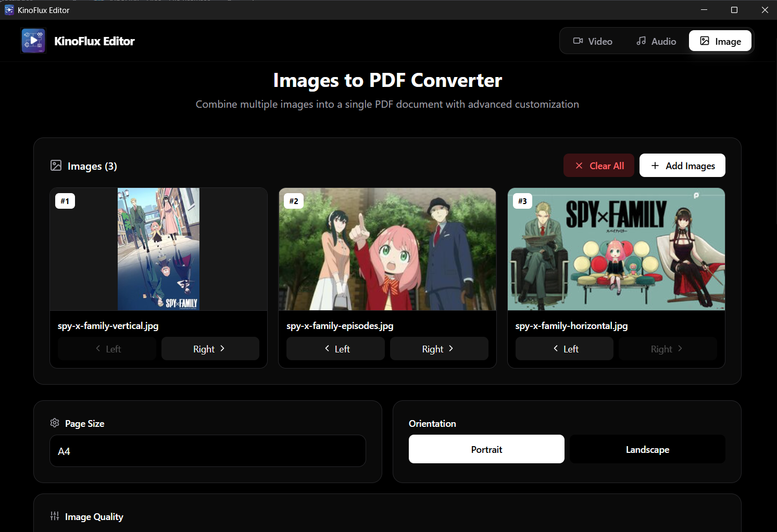Switch to the Video tab
This screenshot has width=777, height=532.
pyautogui.click(x=593, y=41)
